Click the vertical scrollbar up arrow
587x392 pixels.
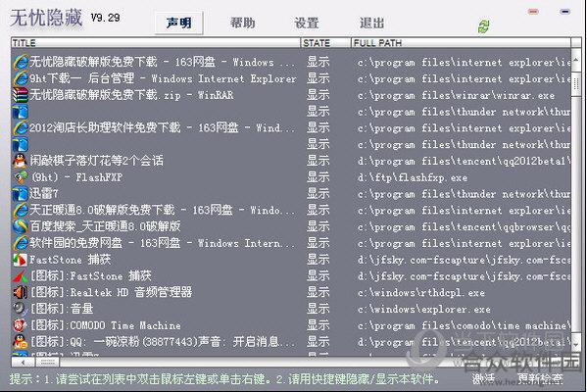576,60
